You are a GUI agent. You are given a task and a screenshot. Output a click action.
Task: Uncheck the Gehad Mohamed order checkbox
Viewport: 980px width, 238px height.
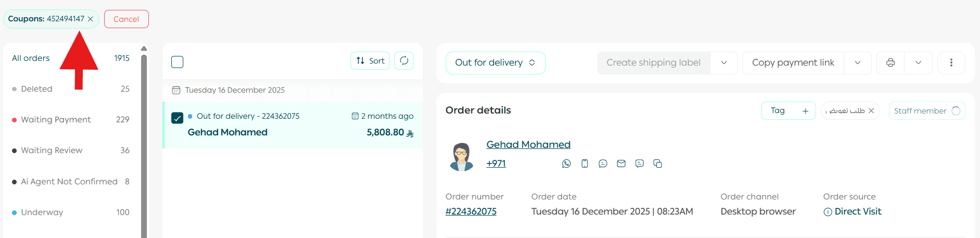pos(178,118)
